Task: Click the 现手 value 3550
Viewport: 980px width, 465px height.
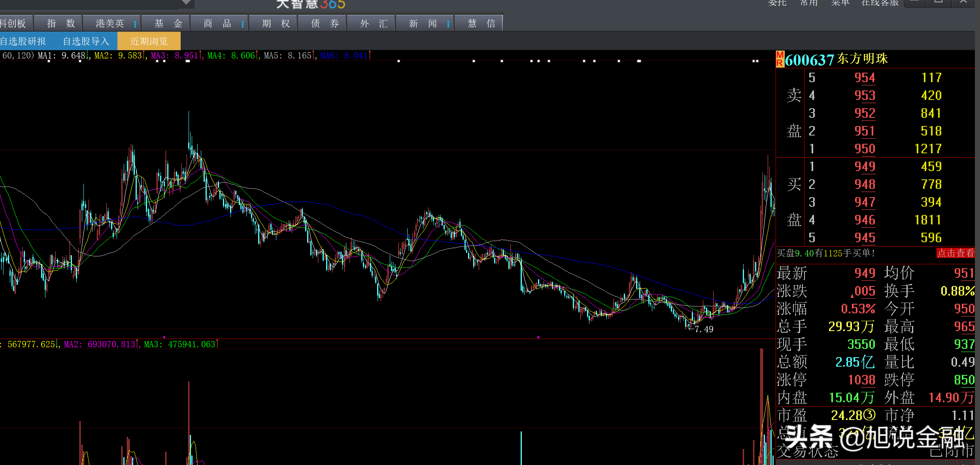Action: (x=861, y=344)
